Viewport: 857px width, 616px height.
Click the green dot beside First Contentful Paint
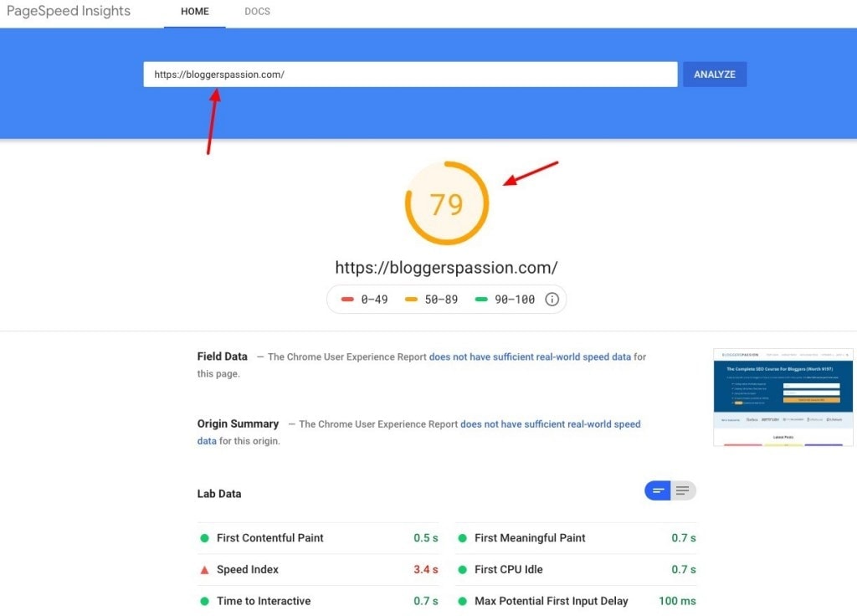[x=205, y=538]
